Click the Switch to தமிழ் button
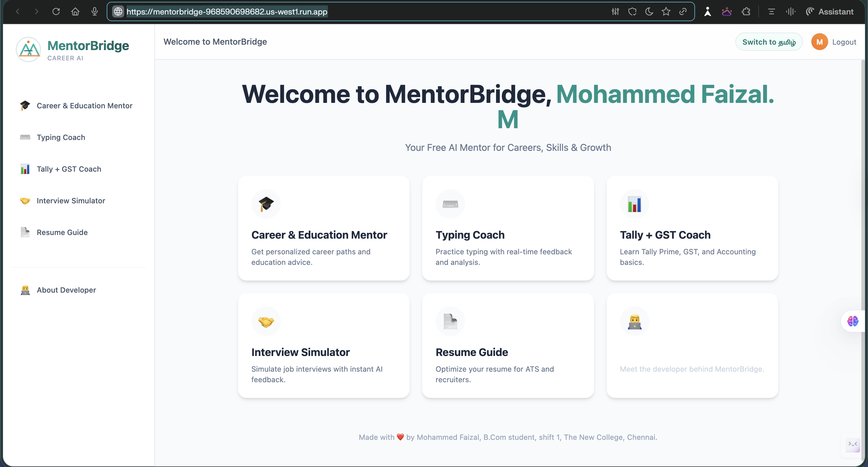868x467 pixels. pos(769,41)
